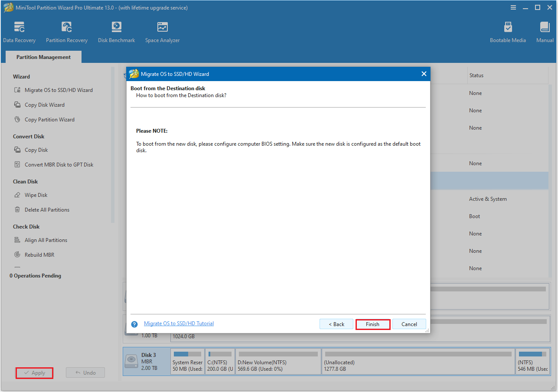The height and width of the screenshot is (392, 558).
Task: Apply the pending operations
Action: [x=34, y=372]
